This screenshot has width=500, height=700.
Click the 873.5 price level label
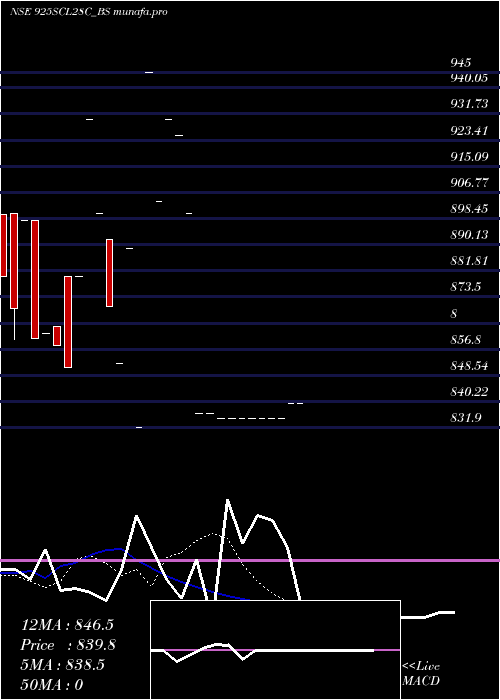pos(466,287)
